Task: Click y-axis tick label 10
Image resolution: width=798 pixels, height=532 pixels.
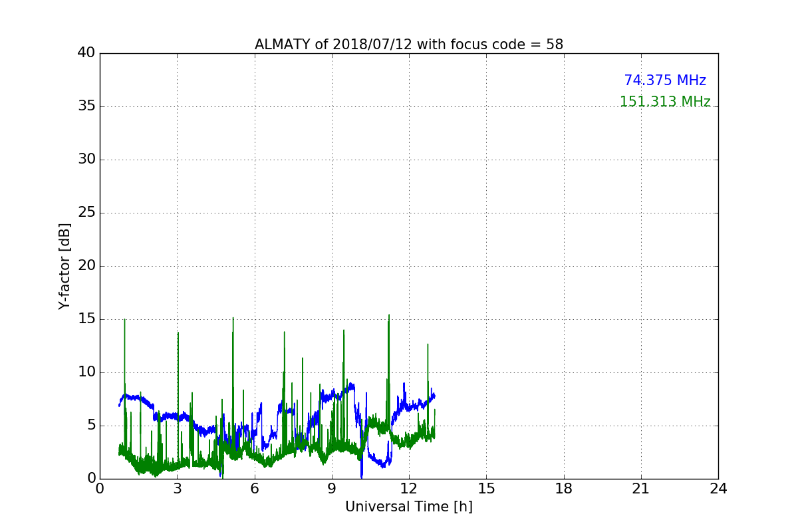Action: [x=86, y=372]
